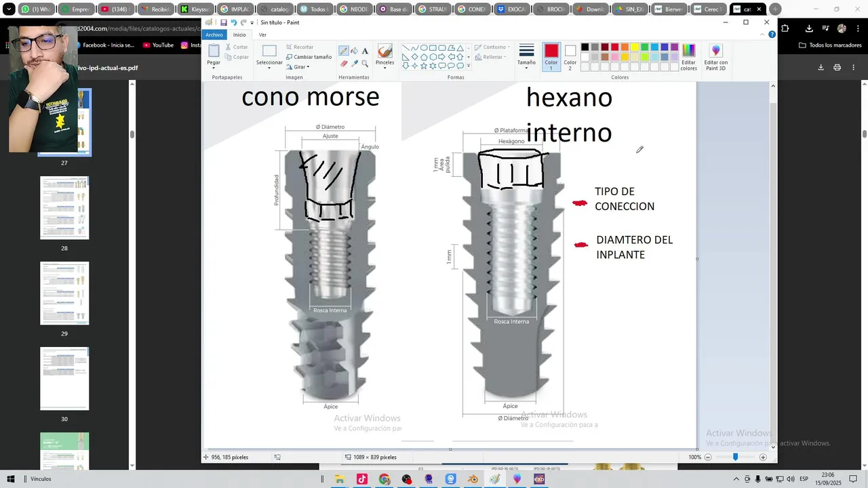Viewport: 868px width, 488px height.
Task: Open the Contorno outline dropdown
Action: click(x=492, y=47)
